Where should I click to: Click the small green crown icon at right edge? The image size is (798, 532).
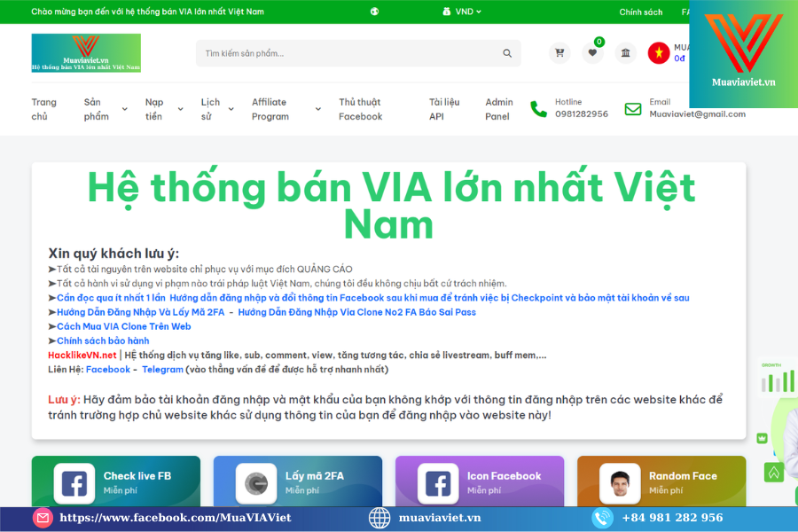[762, 438]
